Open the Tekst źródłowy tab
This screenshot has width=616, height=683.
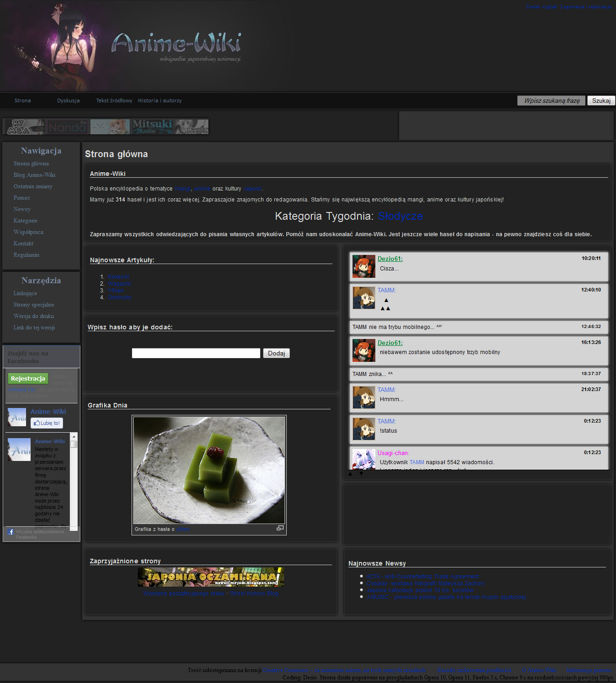coord(114,101)
